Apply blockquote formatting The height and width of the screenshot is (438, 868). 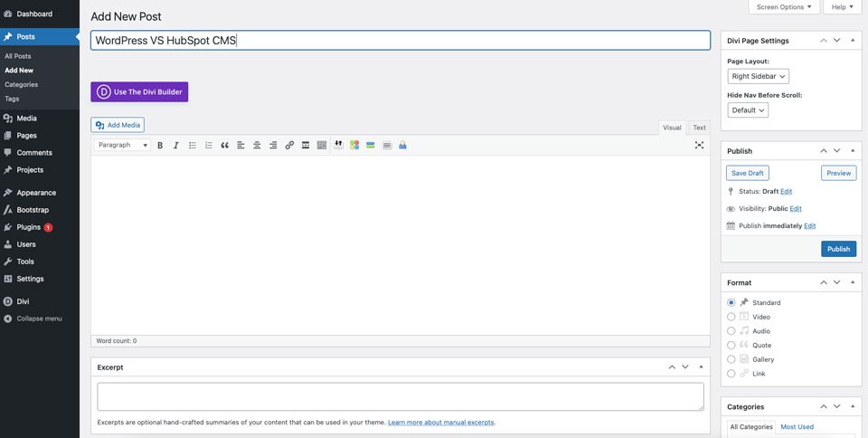pos(225,145)
